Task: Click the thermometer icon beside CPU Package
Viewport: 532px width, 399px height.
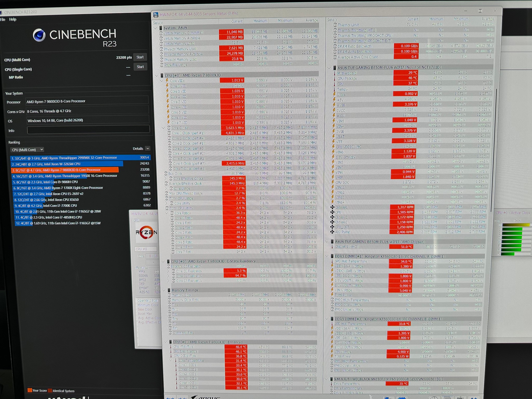Action: click(x=335, y=78)
